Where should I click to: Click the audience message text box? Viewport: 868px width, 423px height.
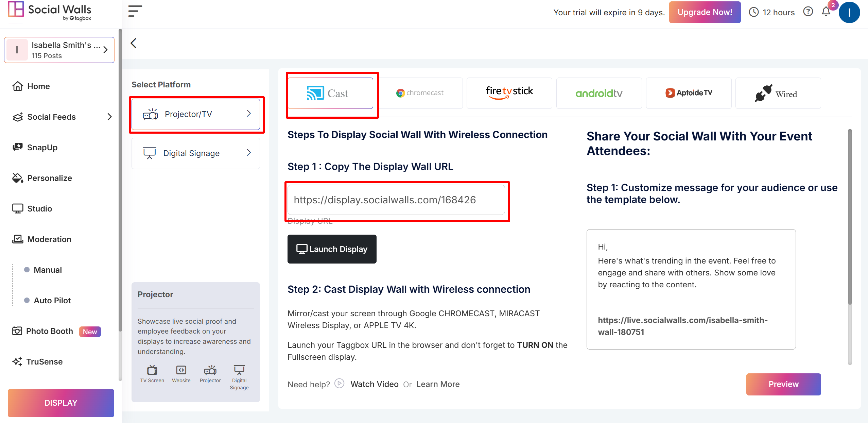[691, 289]
